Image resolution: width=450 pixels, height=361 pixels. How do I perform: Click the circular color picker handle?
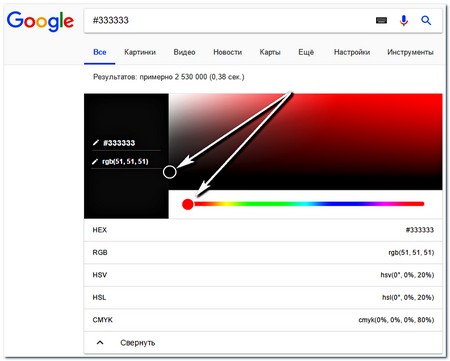[x=170, y=172]
